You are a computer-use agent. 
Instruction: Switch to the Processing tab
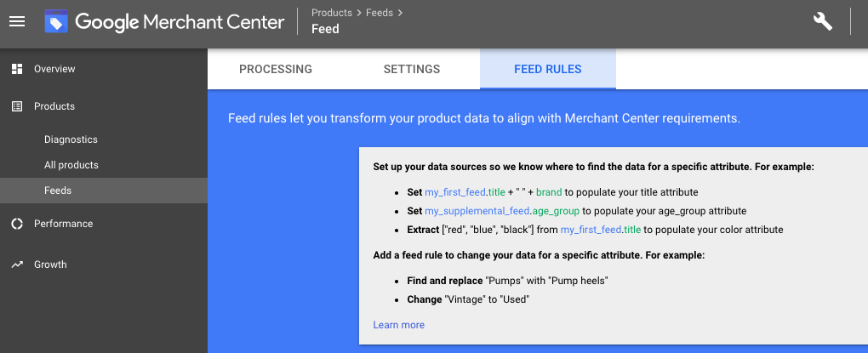(x=276, y=69)
